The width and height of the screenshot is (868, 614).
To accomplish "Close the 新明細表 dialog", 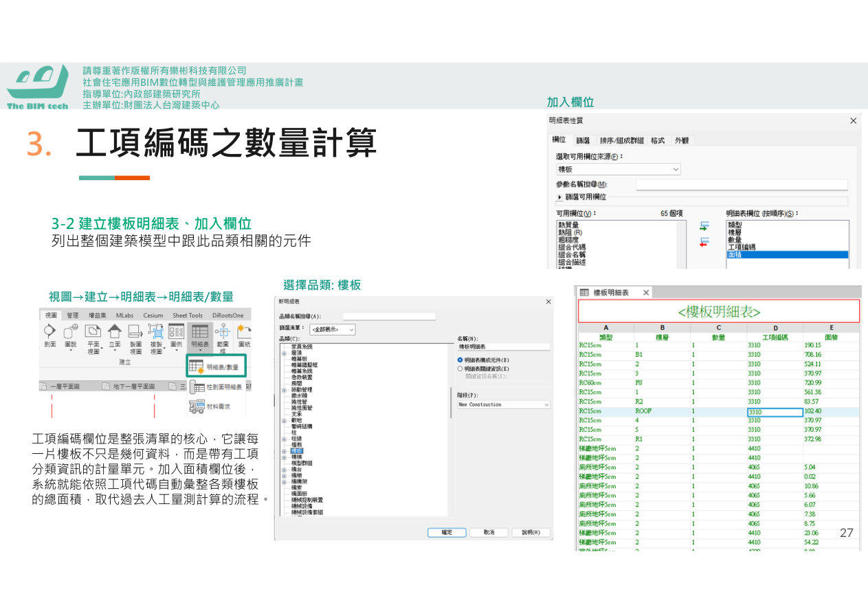I will (548, 302).
